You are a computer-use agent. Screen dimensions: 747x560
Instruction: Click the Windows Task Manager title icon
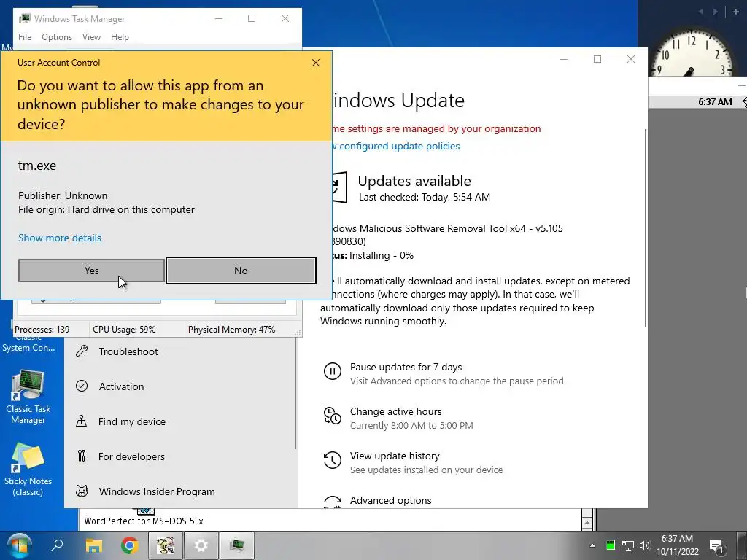click(24, 18)
